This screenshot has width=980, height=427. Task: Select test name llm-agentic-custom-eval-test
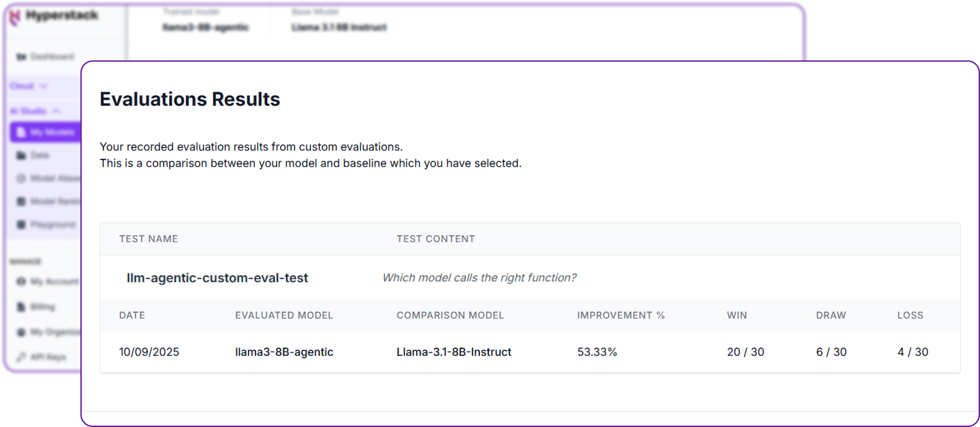(217, 278)
